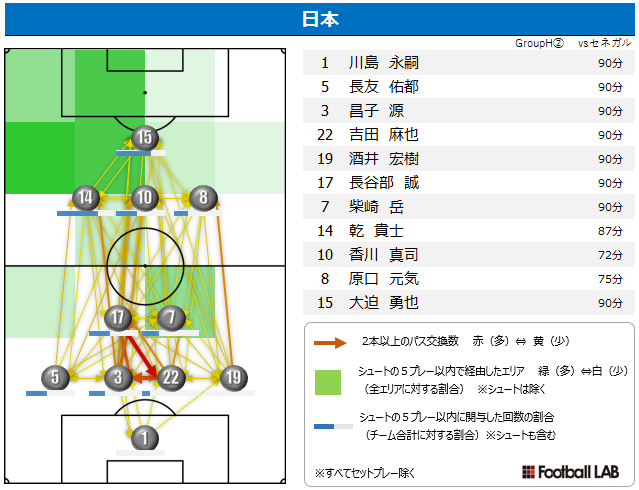Click the green area swatch in legend
Image resolution: width=639 pixels, height=490 pixels.
click(328, 382)
